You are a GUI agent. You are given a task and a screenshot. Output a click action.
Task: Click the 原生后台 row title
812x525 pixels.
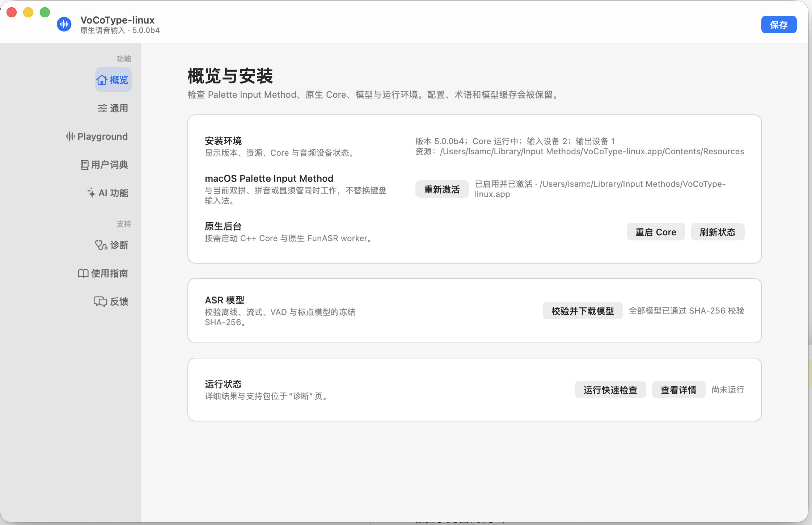point(223,226)
